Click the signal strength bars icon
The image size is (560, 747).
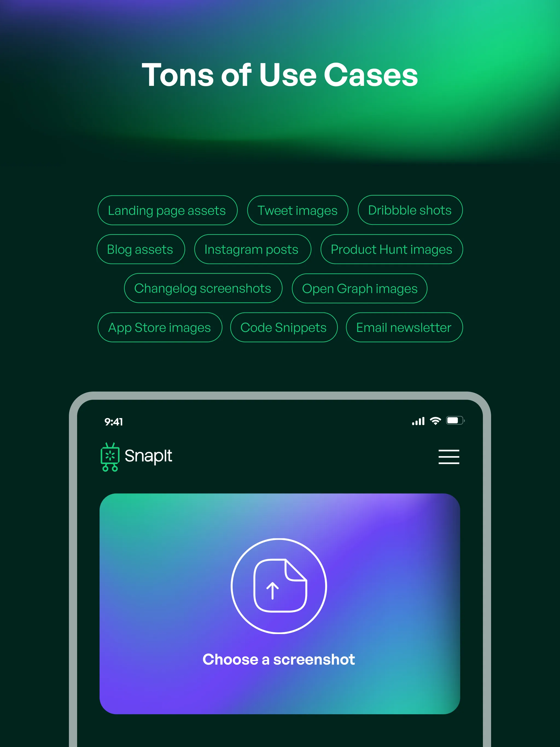(x=414, y=421)
